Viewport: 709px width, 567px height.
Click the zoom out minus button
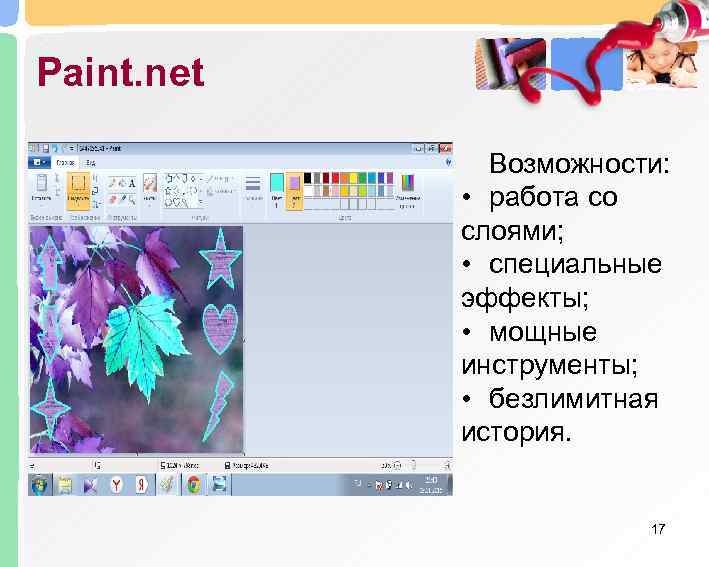click(397, 465)
